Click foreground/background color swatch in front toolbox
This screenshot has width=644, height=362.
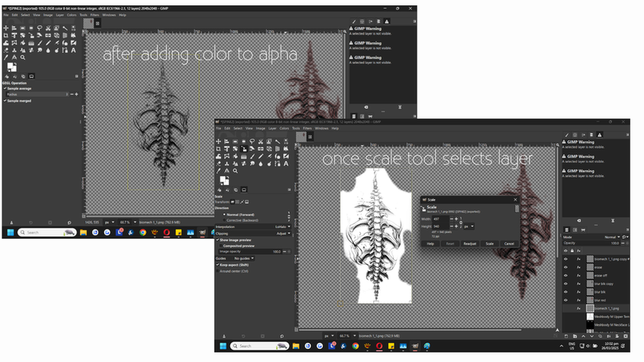tap(224, 180)
